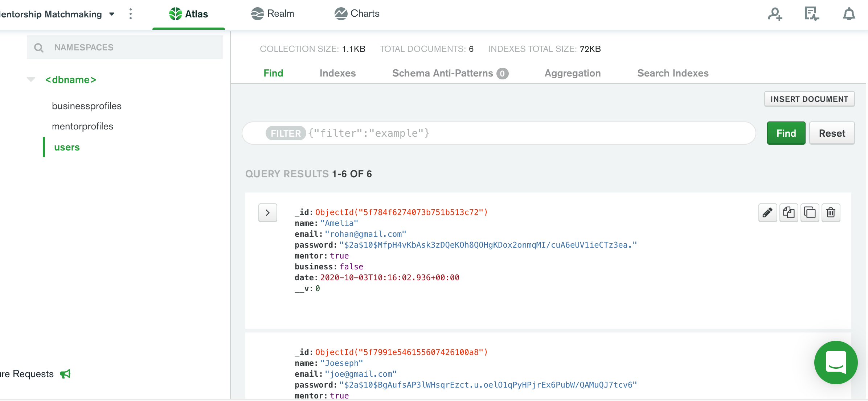Switch to the Aggregation tab
The width and height of the screenshot is (868, 401).
(x=572, y=73)
